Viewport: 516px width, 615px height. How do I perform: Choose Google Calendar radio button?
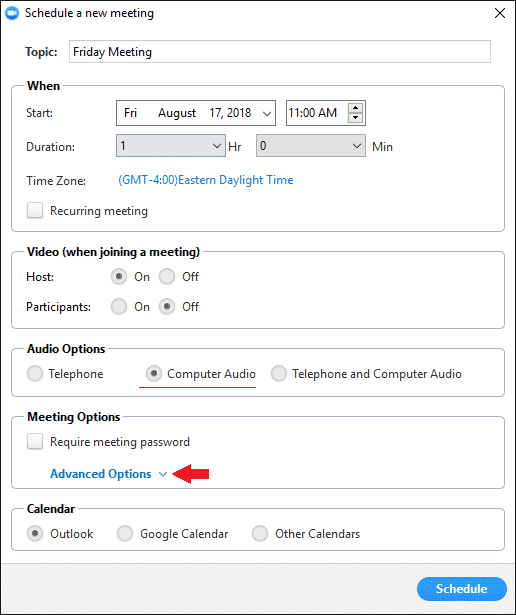tap(125, 533)
